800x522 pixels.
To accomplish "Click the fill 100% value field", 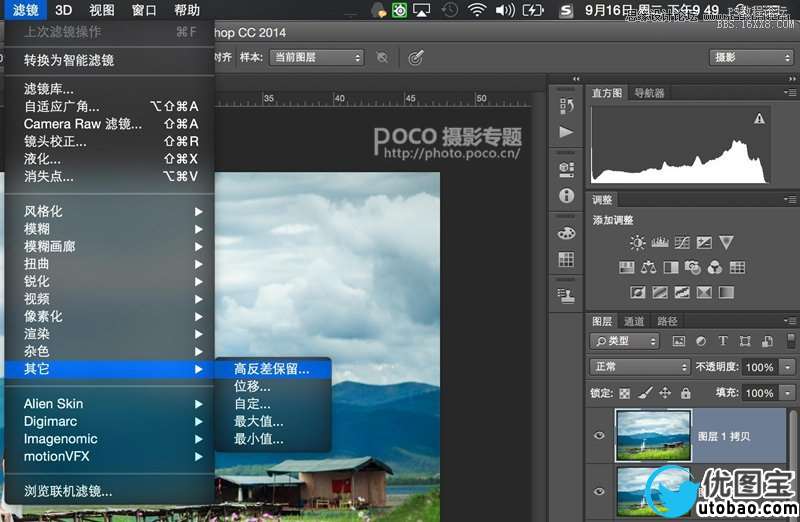I will coord(760,393).
